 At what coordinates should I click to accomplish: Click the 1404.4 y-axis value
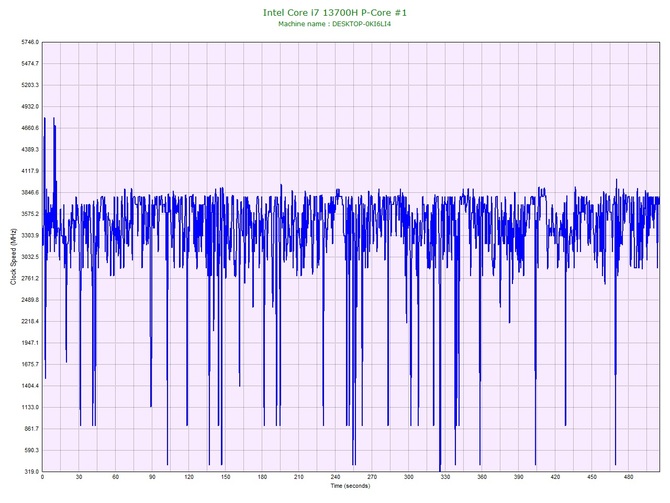[30, 386]
